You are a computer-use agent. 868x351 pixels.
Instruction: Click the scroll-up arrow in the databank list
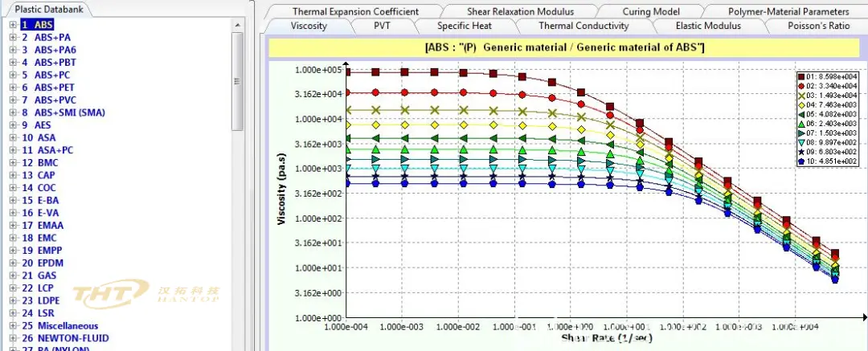(237, 25)
